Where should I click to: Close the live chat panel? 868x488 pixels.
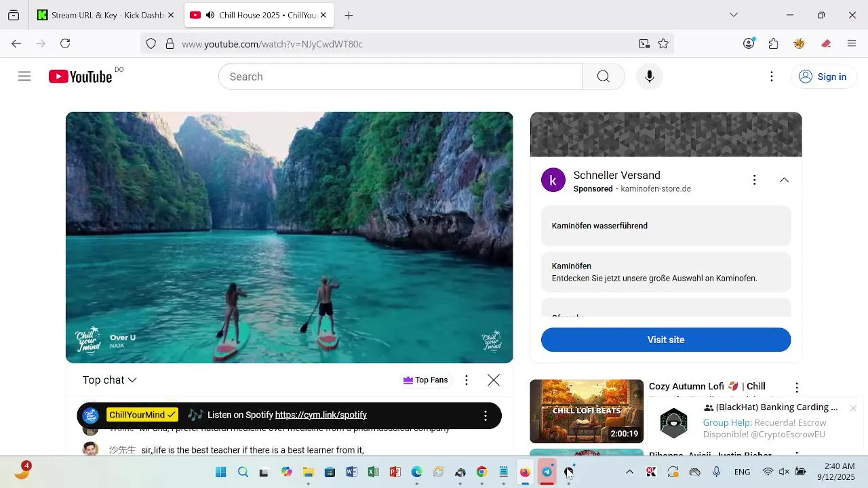(x=494, y=380)
